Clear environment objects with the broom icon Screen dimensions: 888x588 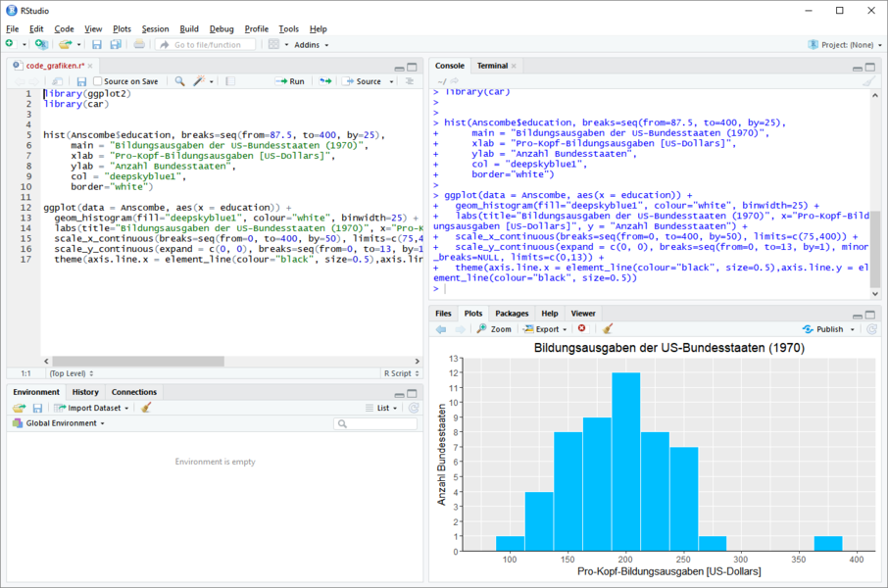146,408
